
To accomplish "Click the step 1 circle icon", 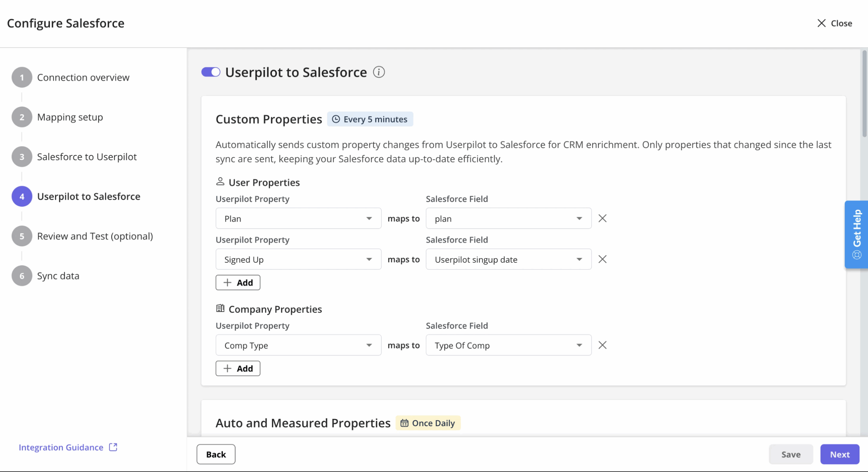I will 22,77.
